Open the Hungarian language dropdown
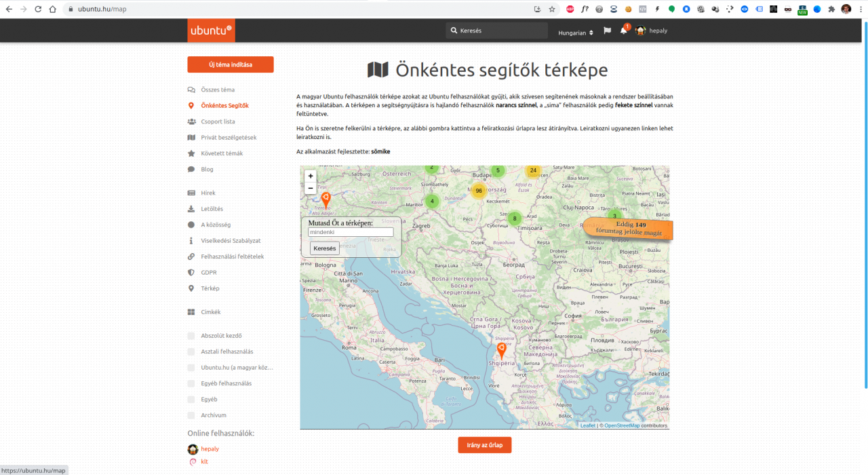 (x=576, y=33)
